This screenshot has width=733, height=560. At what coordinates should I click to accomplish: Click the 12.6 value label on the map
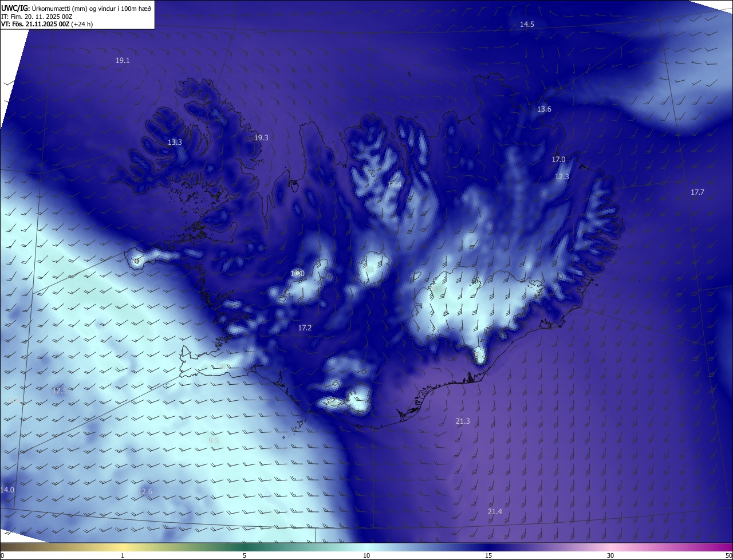(x=145, y=491)
